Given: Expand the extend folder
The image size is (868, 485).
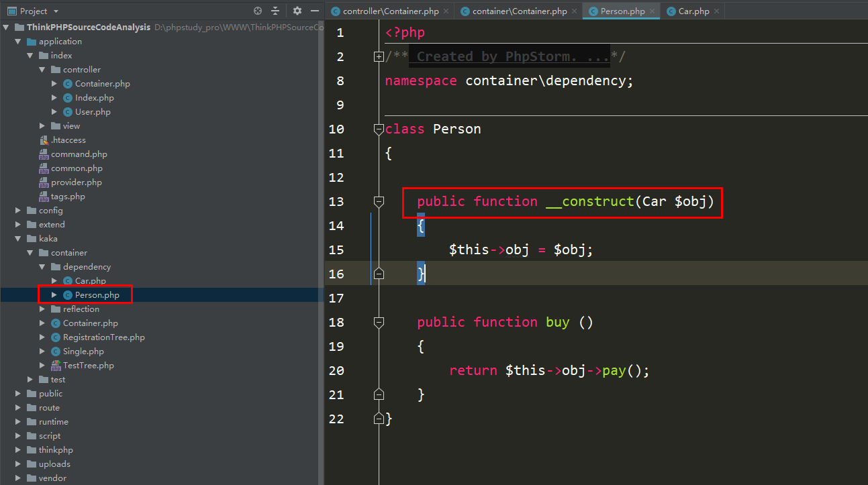Looking at the screenshot, I should click(18, 225).
